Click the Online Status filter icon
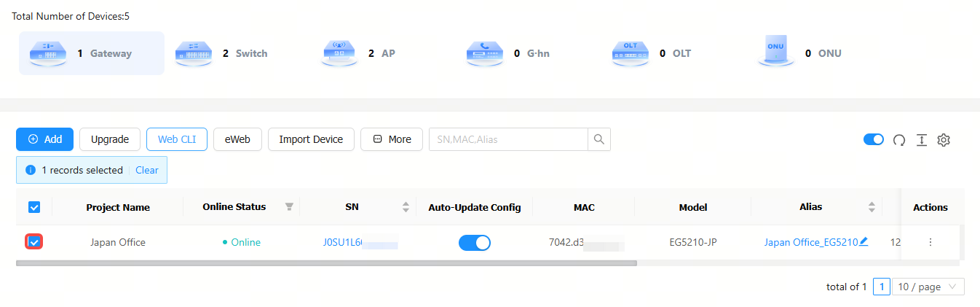Viewport: 980px width, 307px height. (289, 207)
